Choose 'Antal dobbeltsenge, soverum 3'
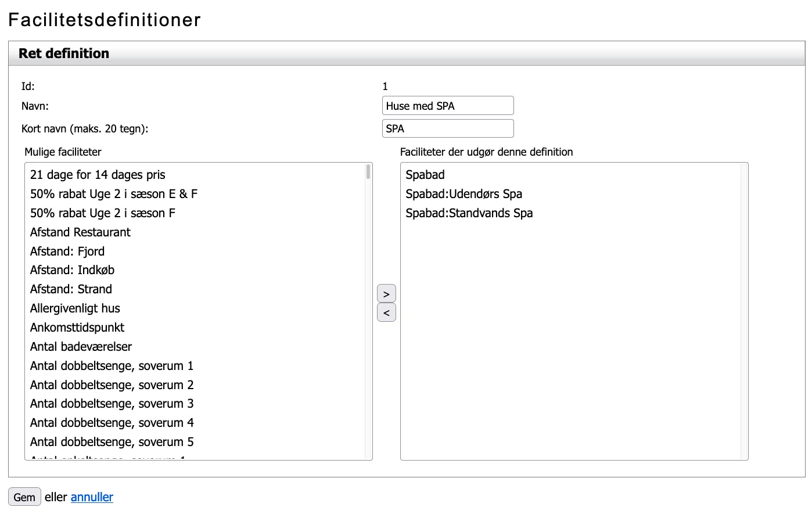The height and width of the screenshot is (514, 812). click(112, 404)
